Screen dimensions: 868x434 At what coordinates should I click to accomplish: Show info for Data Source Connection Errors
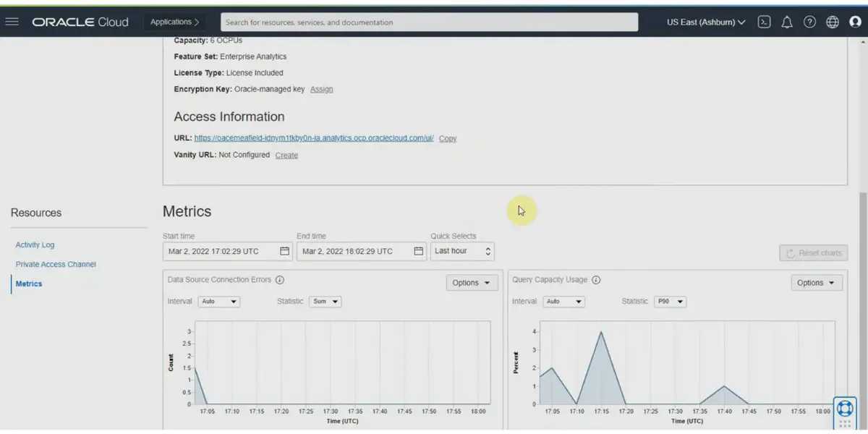click(x=280, y=280)
